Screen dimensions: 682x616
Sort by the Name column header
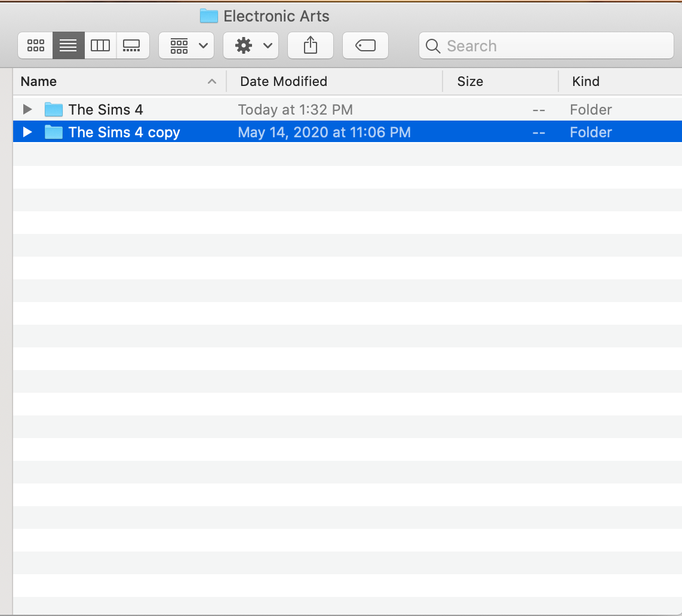119,81
